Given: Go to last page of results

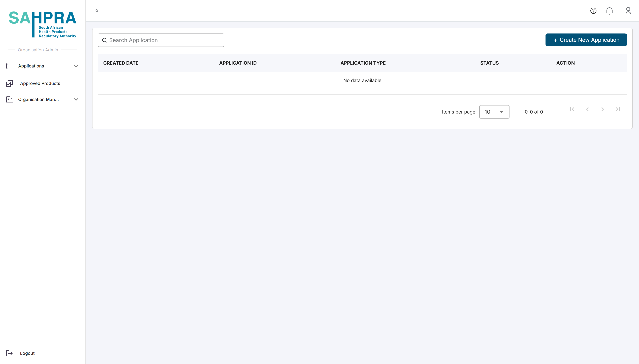Looking at the screenshot, I should [x=618, y=109].
